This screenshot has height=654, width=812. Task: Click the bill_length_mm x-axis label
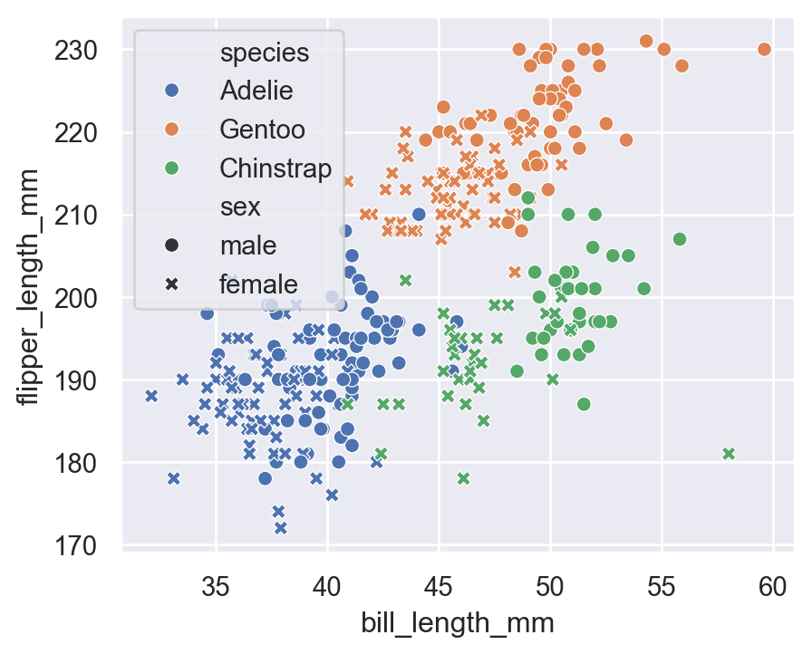tap(458, 624)
